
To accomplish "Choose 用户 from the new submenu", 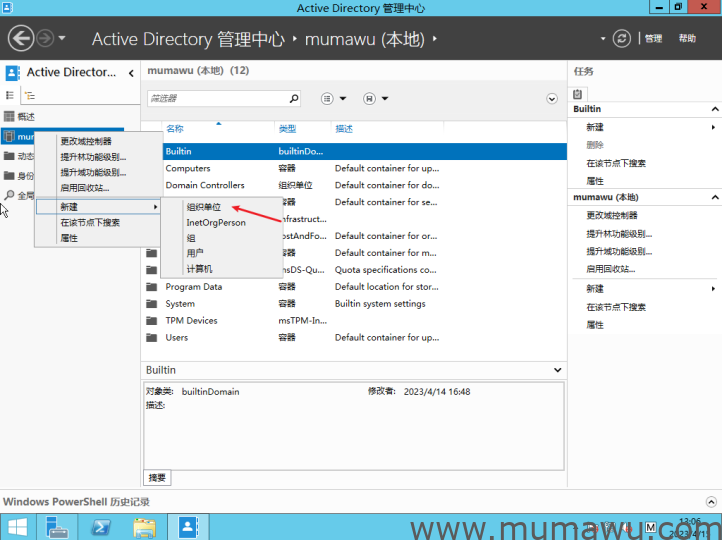I will tap(195, 253).
